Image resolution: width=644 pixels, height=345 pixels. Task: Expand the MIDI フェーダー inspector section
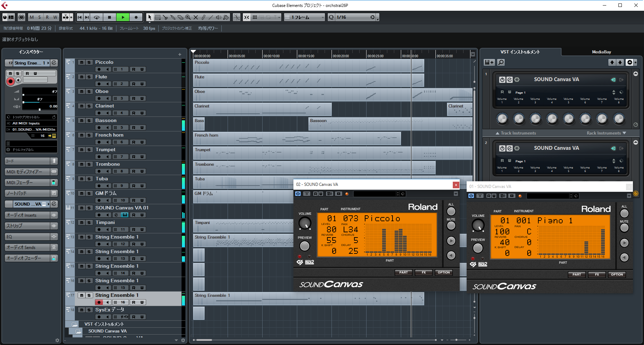(x=31, y=182)
